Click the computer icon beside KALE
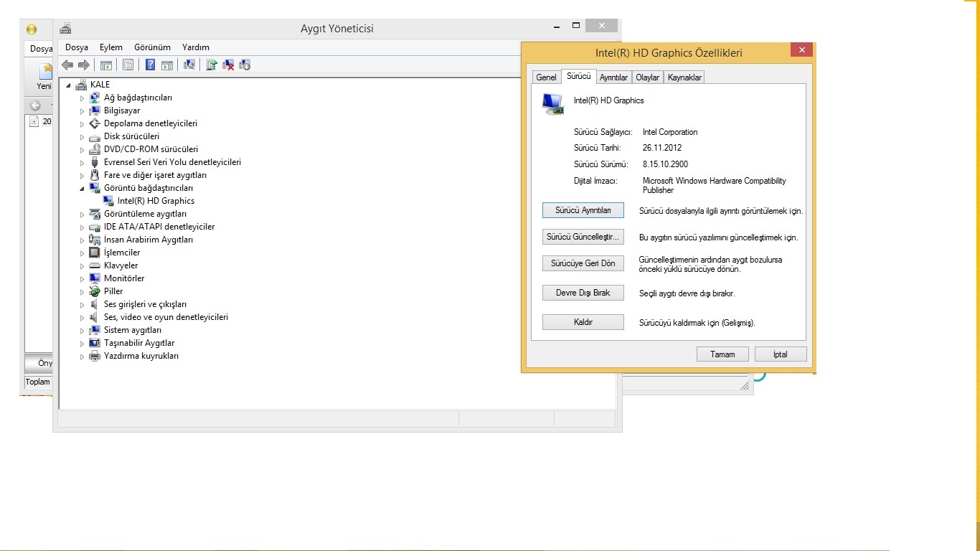980x551 pixels. [x=81, y=85]
